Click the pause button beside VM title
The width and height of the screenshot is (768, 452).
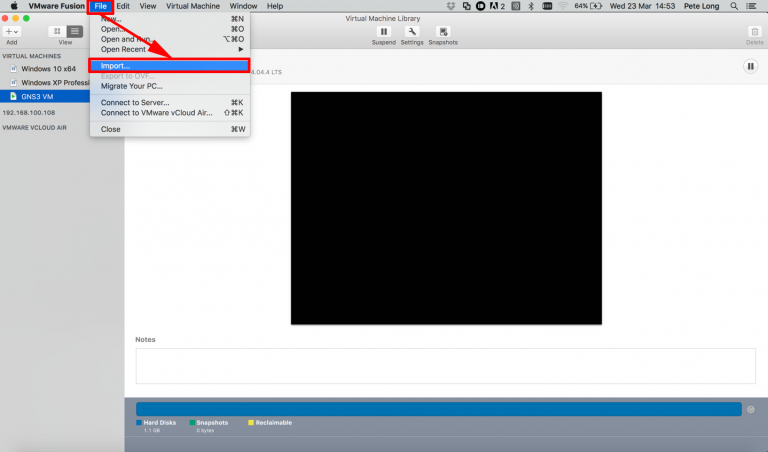coord(750,66)
